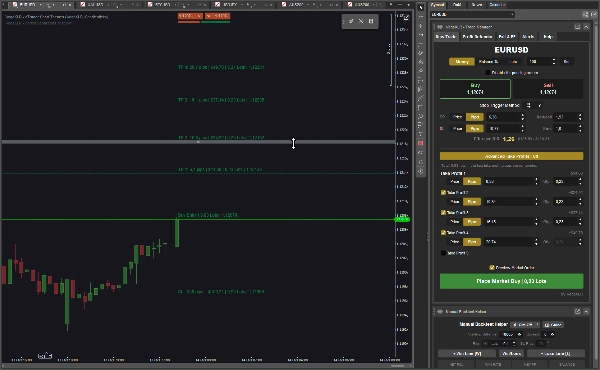Select Balance % sizing mode

[489, 62]
